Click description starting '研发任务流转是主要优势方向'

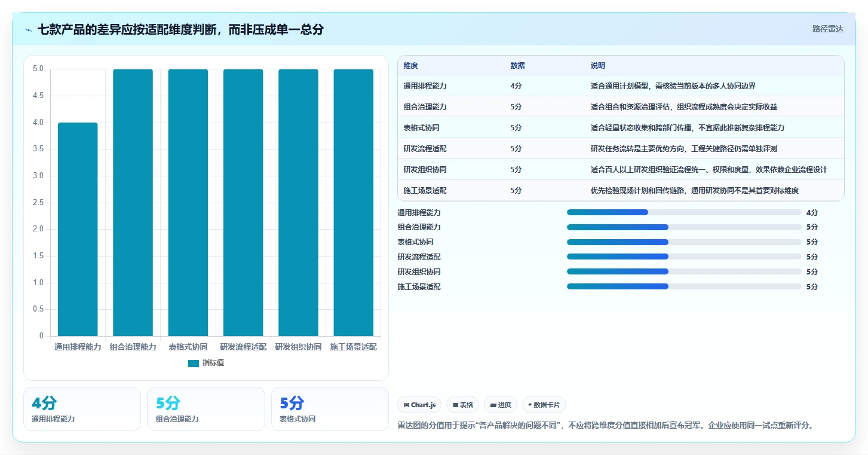click(684, 149)
